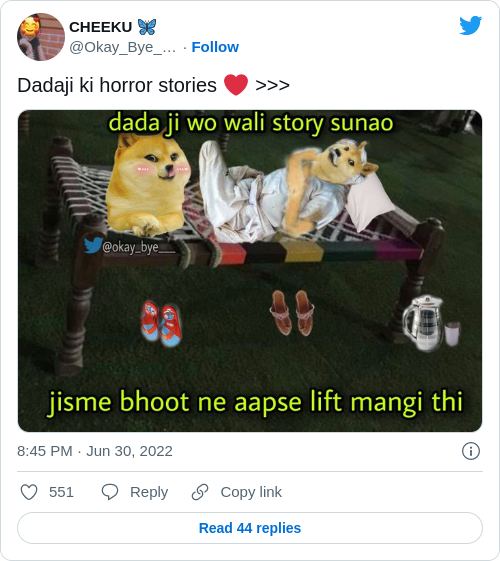The image size is (500, 561).
Task: Open the @Okay_Bye_ handle link
Action: 122,47
